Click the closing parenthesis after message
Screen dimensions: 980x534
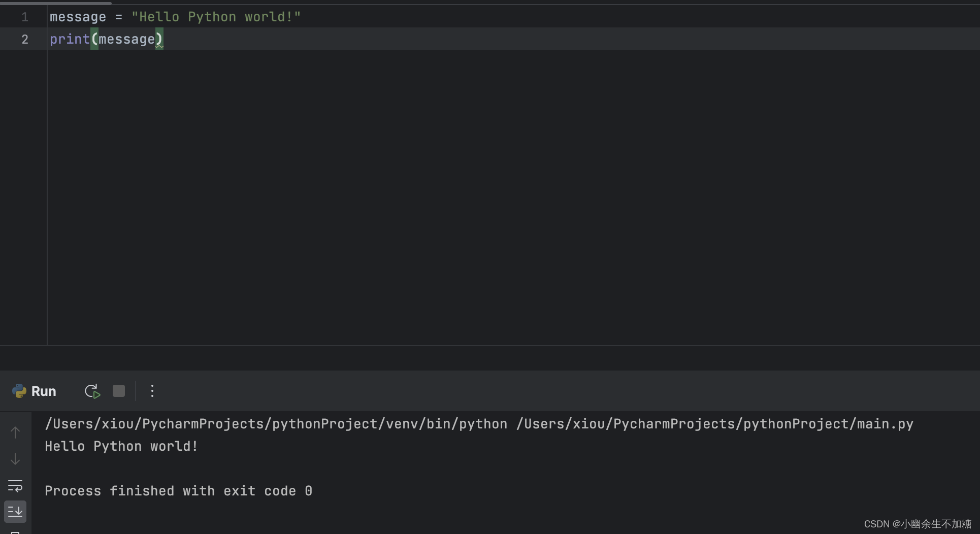pyautogui.click(x=159, y=39)
